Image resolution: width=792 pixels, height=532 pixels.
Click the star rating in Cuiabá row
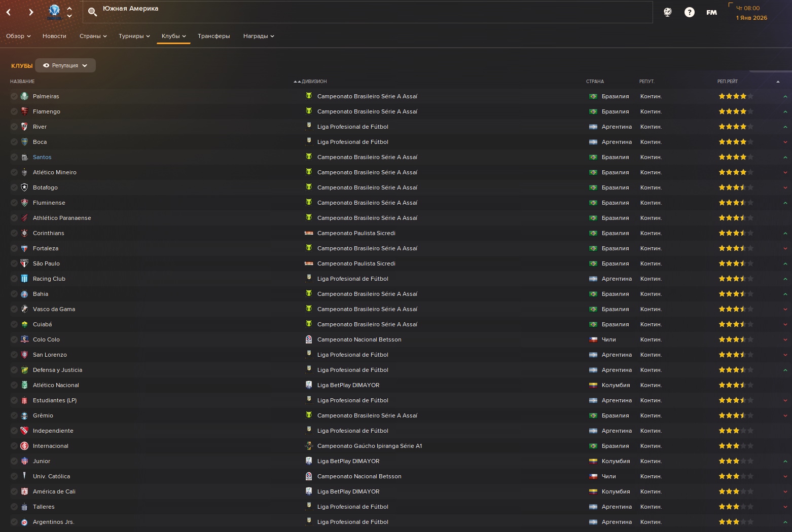pyautogui.click(x=736, y=324)
